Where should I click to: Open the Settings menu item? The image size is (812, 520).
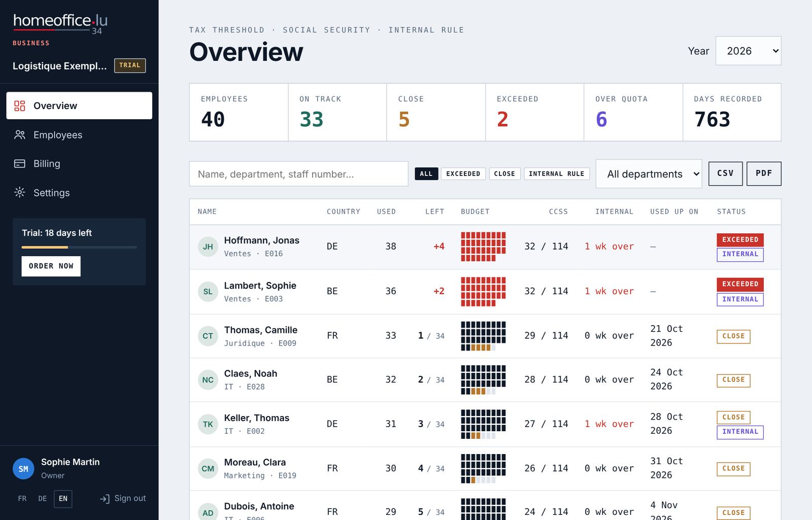(79, 192)
